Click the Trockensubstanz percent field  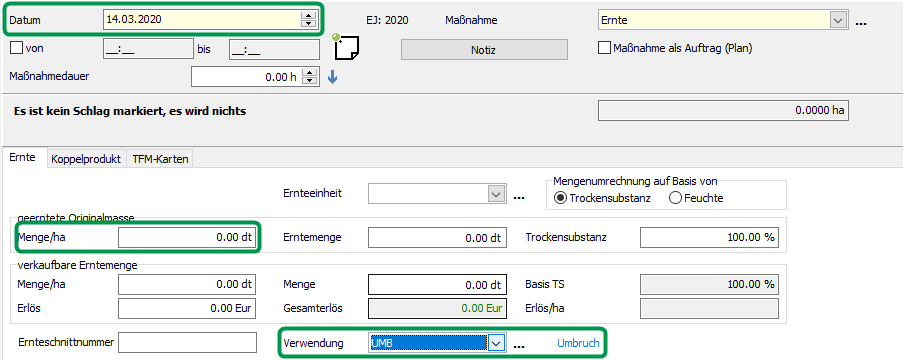point(709,237)
